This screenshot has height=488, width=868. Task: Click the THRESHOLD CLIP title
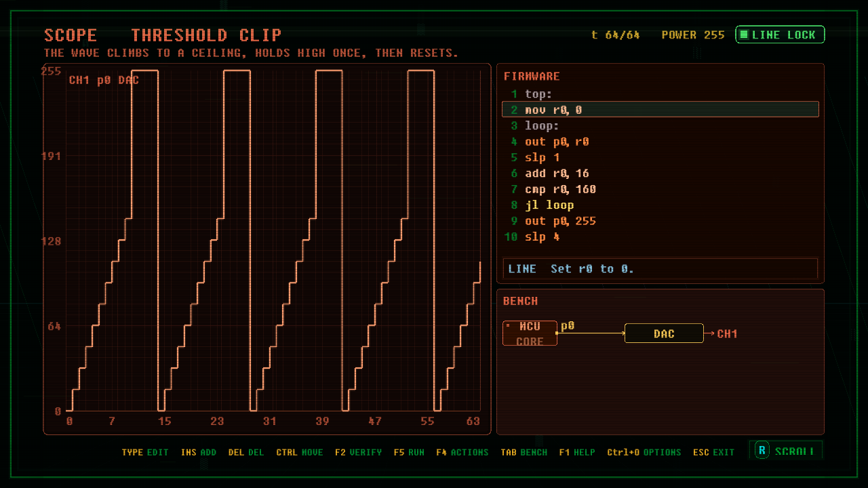[x=206, y=35]
